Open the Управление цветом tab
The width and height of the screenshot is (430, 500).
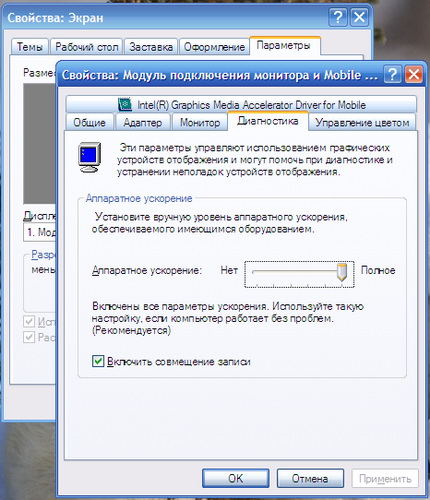pos(362,122)
